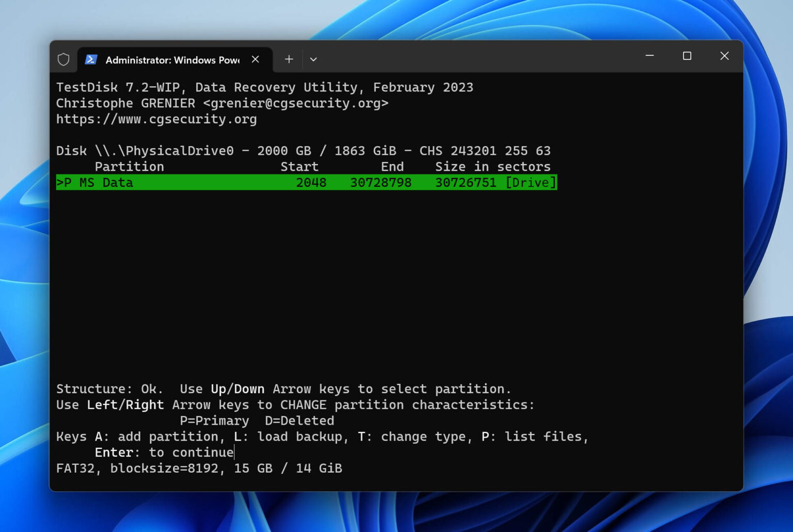Click the PhysicalDrive0 disk information line
Viewport: 793px width, 532px height.
coord(303,150)
